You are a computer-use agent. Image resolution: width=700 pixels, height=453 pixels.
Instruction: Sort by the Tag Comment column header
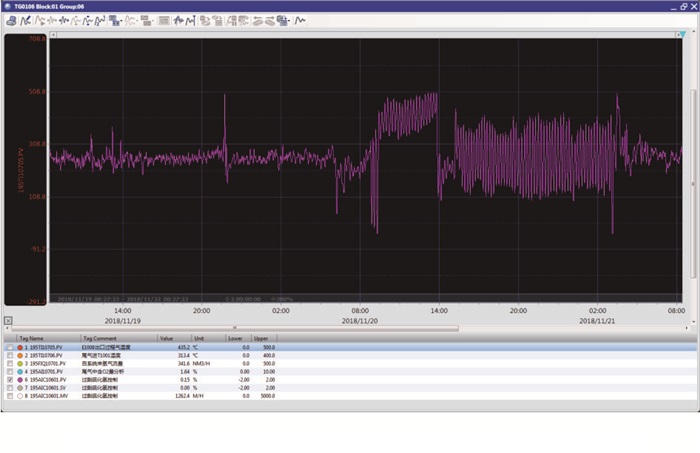pos(119,338)
